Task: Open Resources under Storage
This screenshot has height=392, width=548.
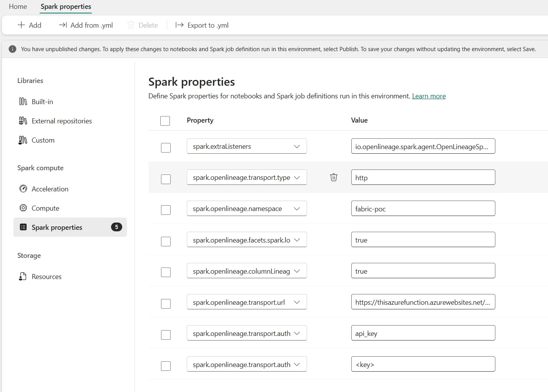Action: (46, 276)
